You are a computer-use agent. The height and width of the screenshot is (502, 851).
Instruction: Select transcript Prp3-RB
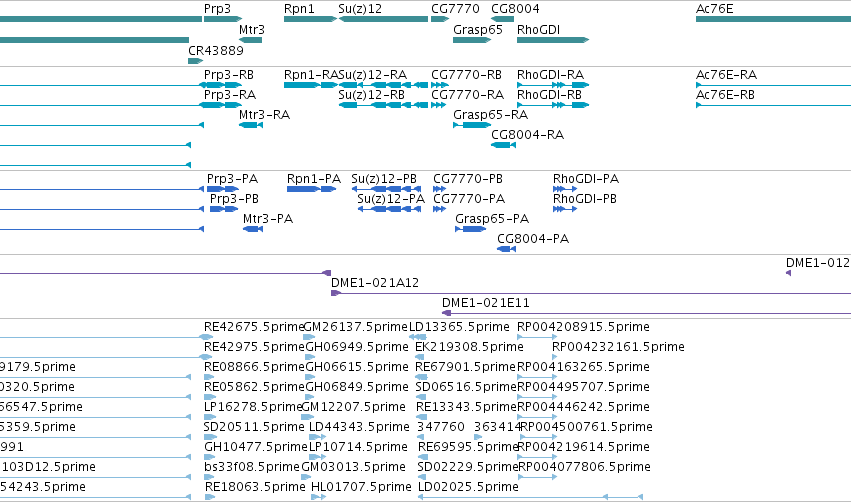click(228, 75)
